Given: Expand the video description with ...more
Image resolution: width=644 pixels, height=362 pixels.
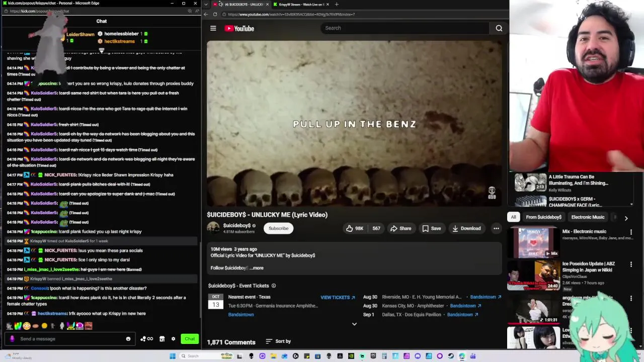Looking at the screenshot, I should click(257, 268).
